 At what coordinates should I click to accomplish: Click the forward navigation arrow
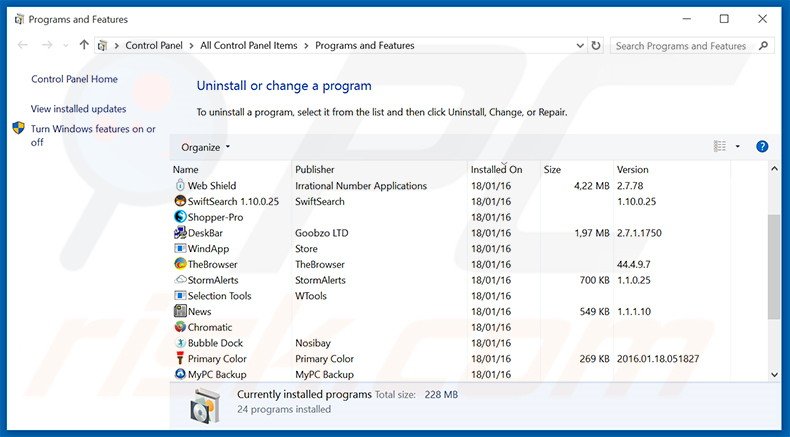(47, 45)
